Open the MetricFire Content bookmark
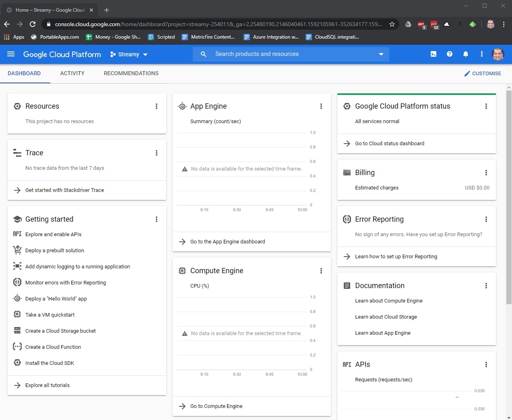512x420 pixels. pyautogui.click(x=208, y=37)
